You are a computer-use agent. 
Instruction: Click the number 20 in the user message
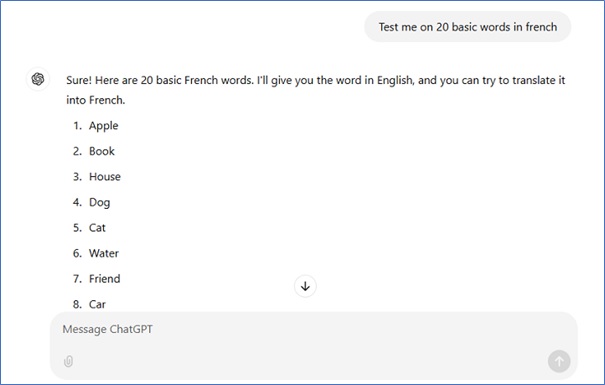point(442,27)
